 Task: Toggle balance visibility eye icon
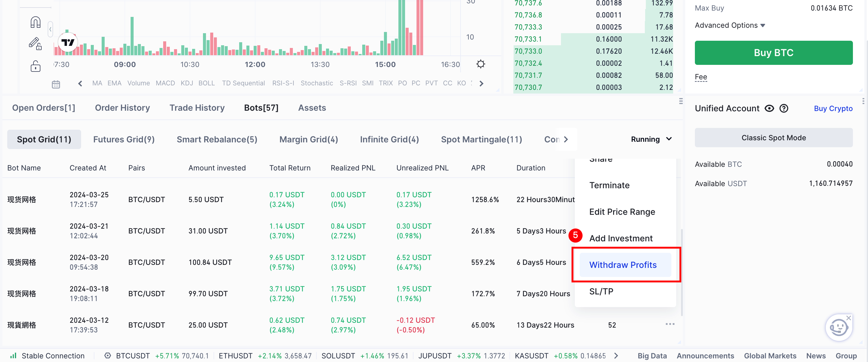[769, 109]
